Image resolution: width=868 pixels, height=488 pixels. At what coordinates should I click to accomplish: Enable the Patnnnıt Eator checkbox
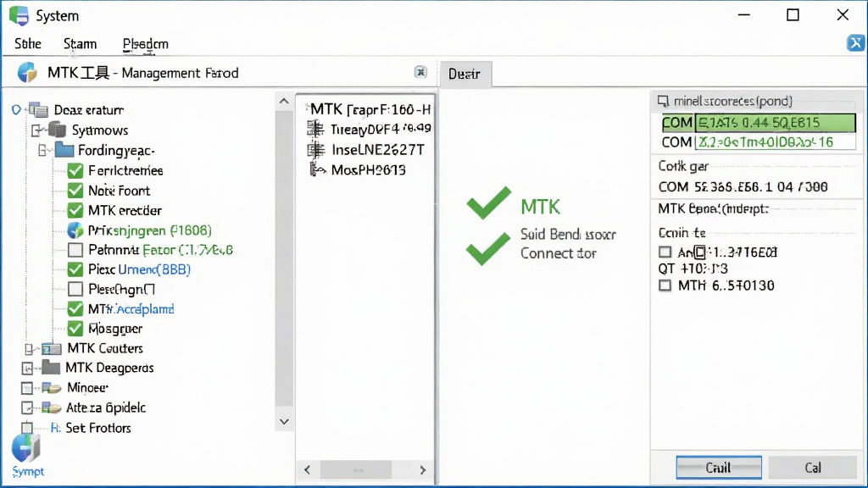click(x=75, y=250)
